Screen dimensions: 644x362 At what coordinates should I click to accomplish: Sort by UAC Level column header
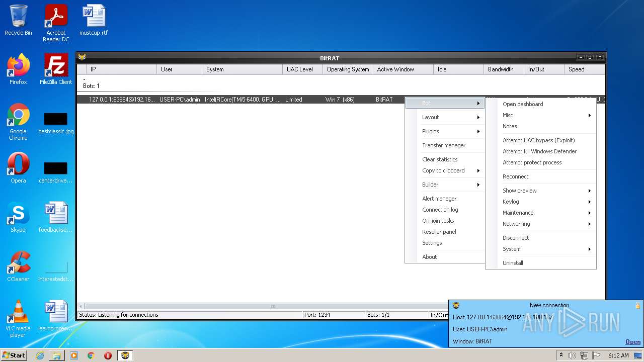click(302, 69)
